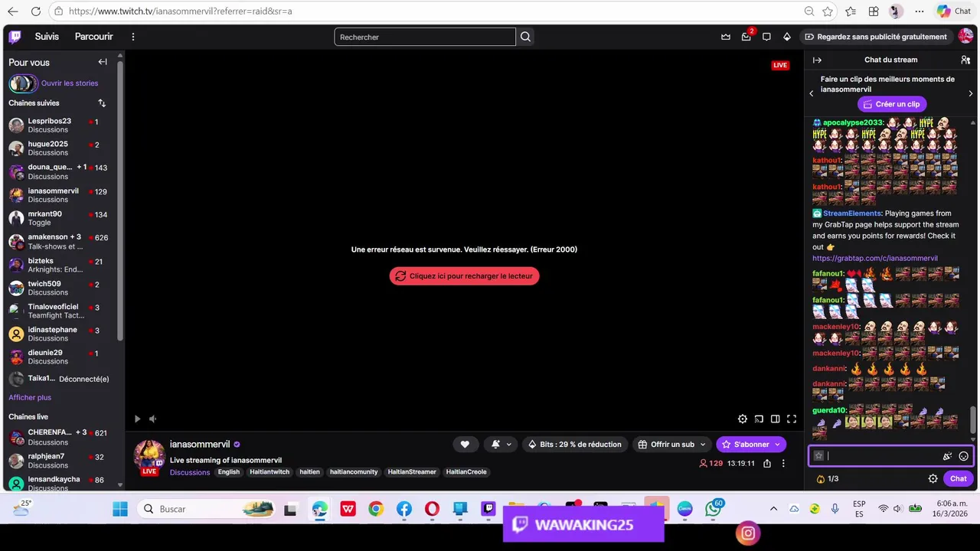Screen dimensions: 980x551
Task: Click the player cast icon
Action: 759,419
